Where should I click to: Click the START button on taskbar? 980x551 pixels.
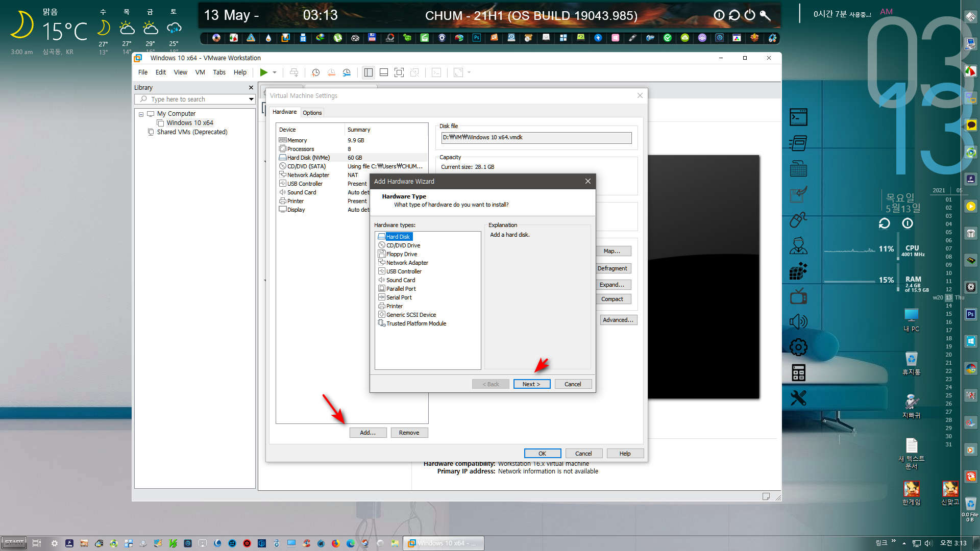coord(14,543)
